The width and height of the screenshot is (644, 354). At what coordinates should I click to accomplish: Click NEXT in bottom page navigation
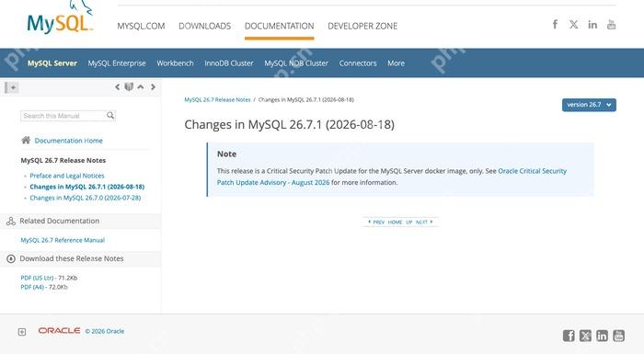tap(424, 223)
